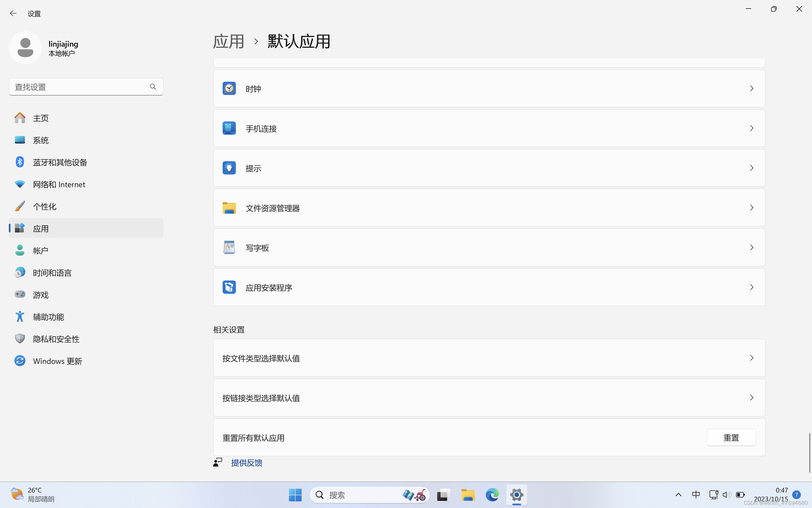
Task: Click the Bluetooth icon in the sidebar
Action: click(x=20, y=162)
